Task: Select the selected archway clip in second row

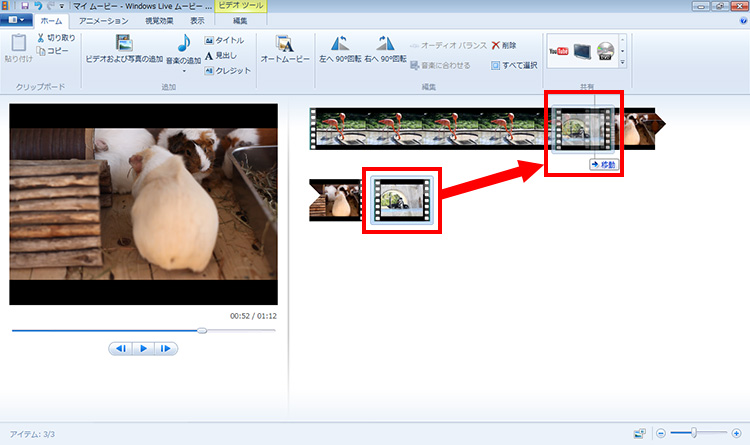Action: coord(402,200)
